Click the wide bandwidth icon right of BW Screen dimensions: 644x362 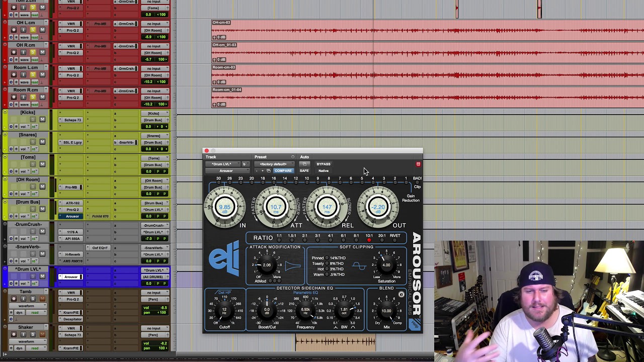[353, 327]
